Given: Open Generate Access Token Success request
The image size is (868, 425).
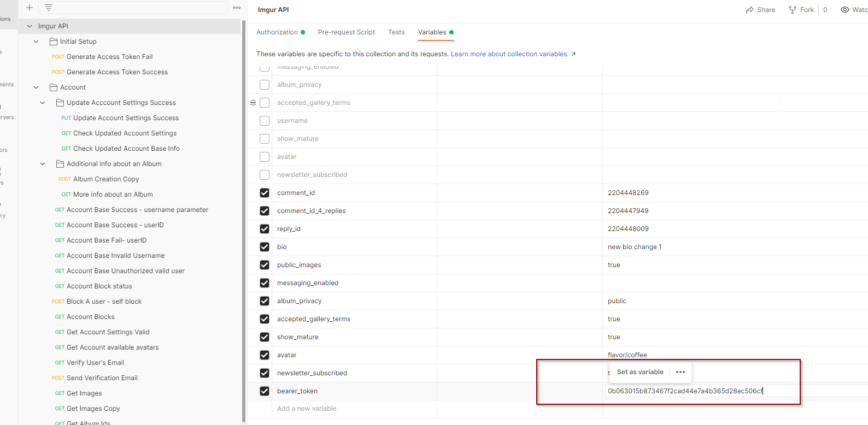Looking at the screenshot, I should pos(117,72).
